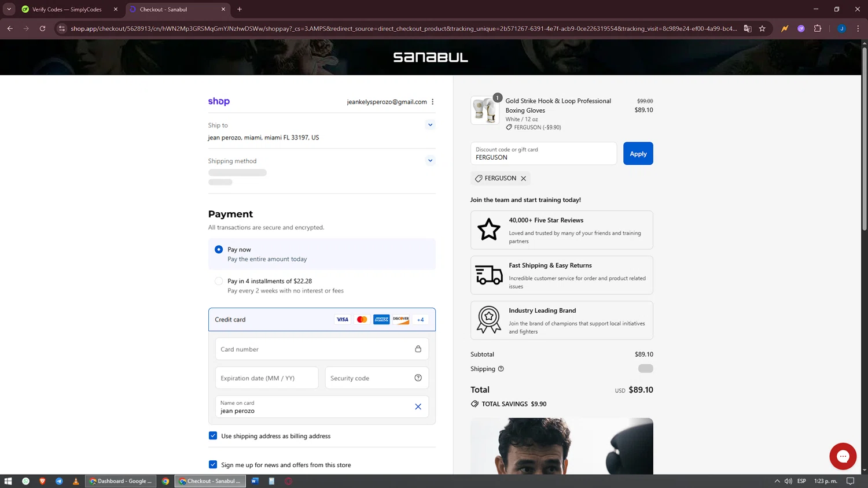The height and width of the screenshot is (488, 868).
Task: Click the Mastercard icon
Action: (362, 319)
